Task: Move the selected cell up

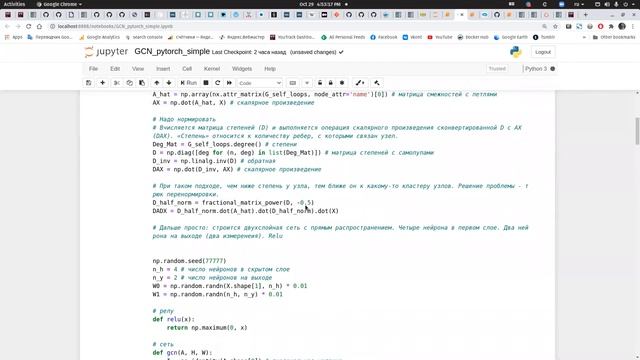Action: (x=157, y=83)
